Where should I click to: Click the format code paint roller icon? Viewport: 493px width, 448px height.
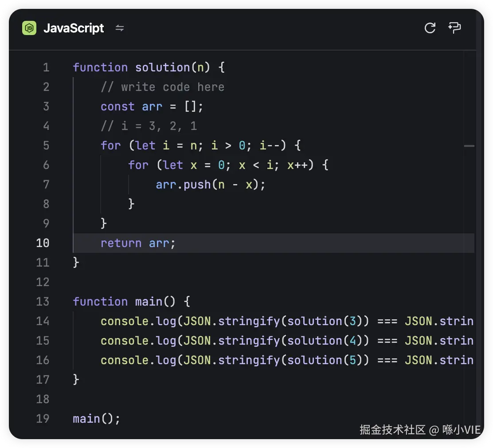454,28
